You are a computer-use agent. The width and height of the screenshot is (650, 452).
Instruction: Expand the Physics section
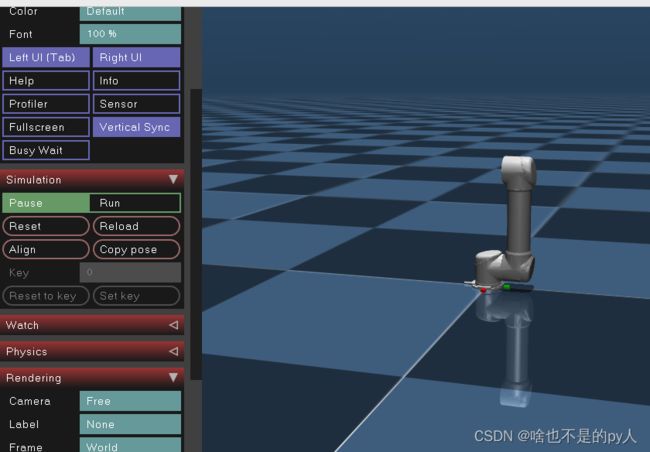(x=92, y=352)
